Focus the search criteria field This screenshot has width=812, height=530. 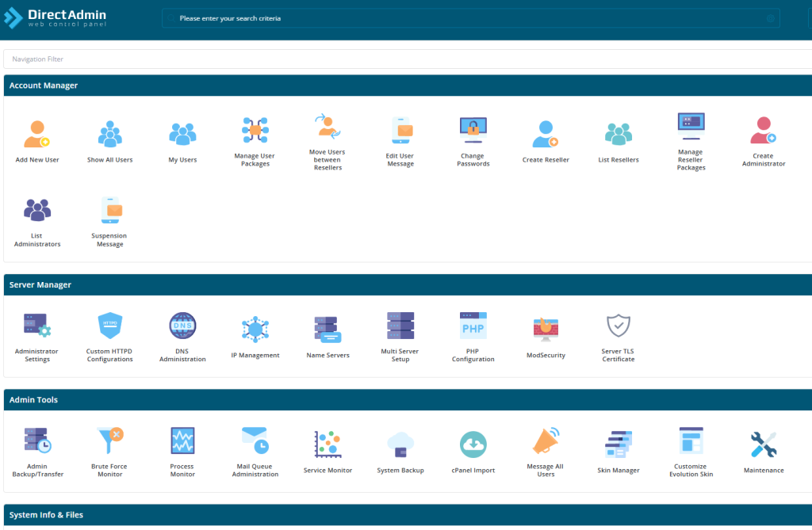pos(471,18)
